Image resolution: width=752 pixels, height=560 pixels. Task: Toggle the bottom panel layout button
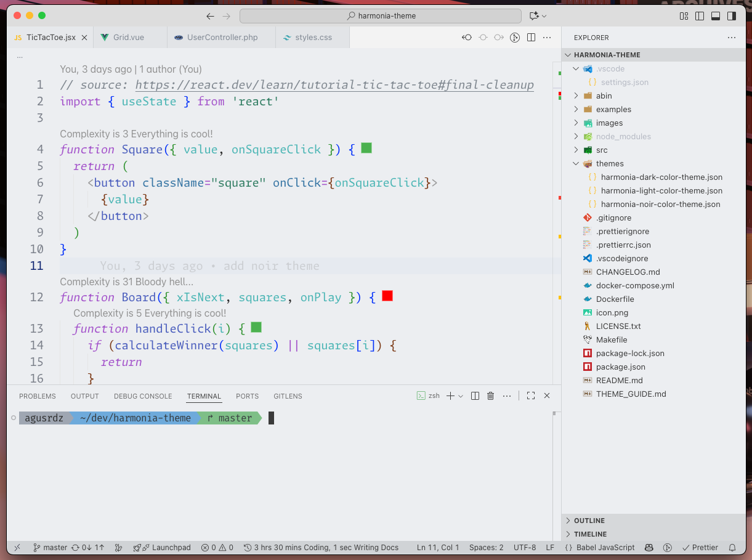click(x=716, y=16)
